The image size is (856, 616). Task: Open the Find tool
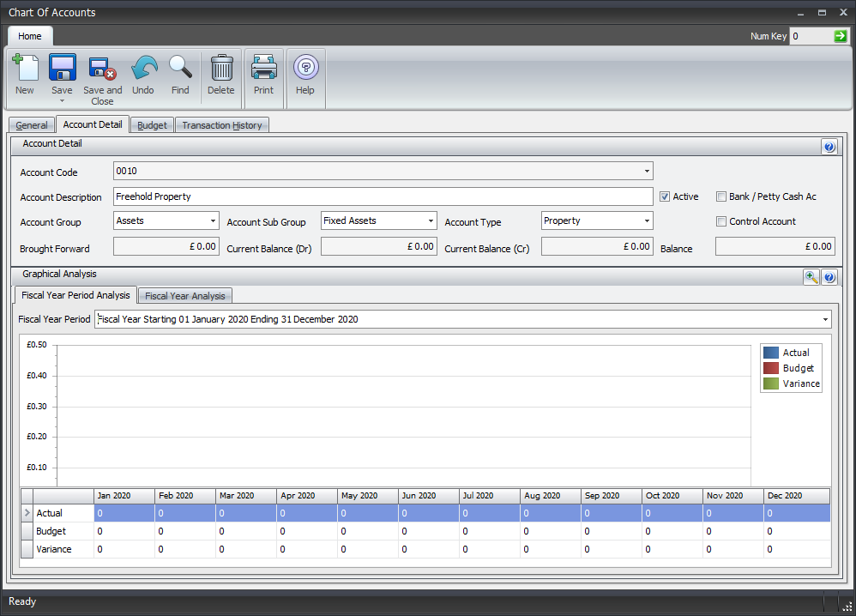[x=180, y=75]
